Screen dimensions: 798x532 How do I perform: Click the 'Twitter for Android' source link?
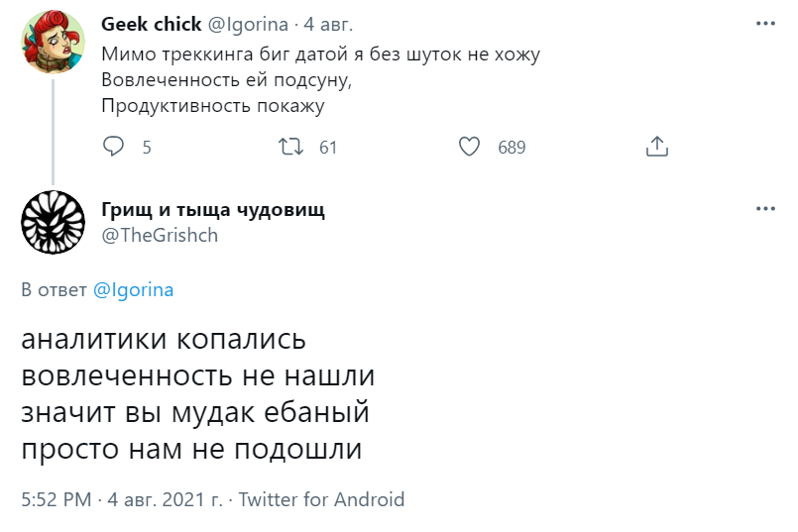click(321, 499)
